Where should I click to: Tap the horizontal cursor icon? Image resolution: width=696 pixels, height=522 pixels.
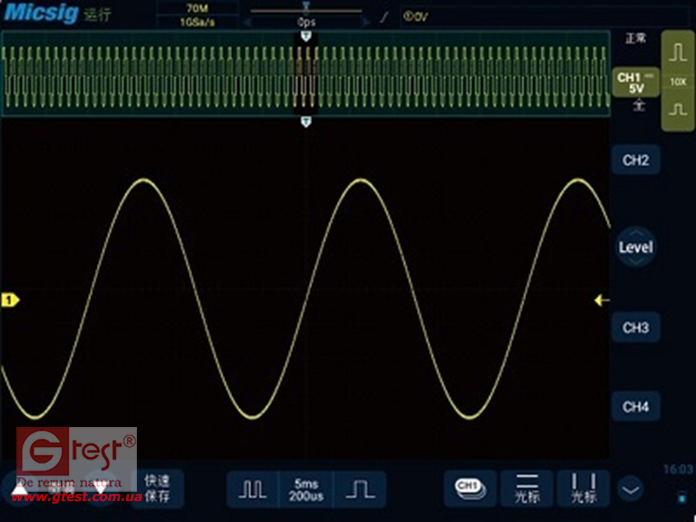[x=526, y=488]
